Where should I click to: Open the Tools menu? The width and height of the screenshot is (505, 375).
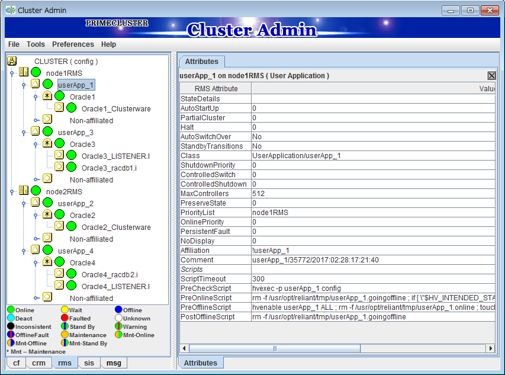pyautogui.click(x=35, y=44)
